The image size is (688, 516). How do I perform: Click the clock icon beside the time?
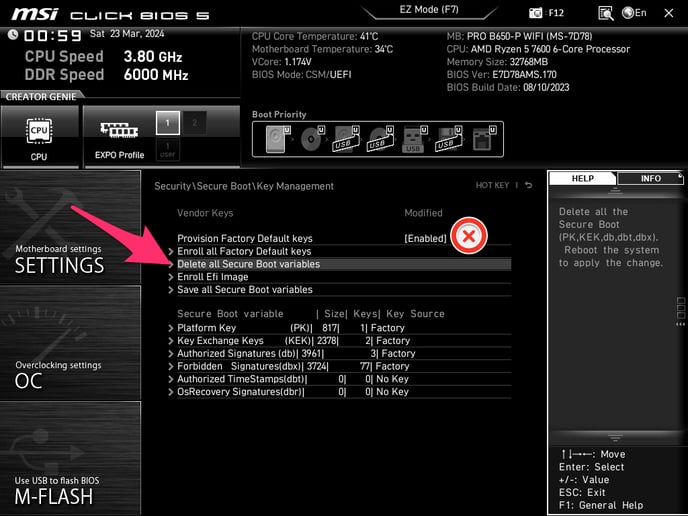pyautogui.click(x=13, y=34)
